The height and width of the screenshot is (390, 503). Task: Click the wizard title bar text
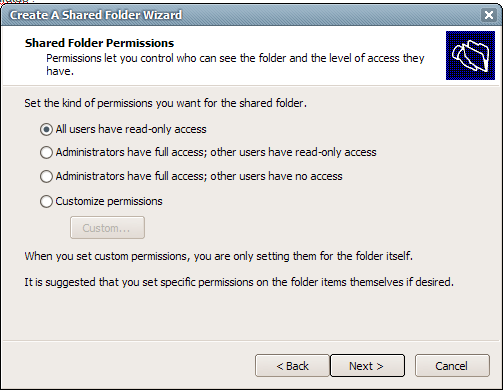[96, 15]
